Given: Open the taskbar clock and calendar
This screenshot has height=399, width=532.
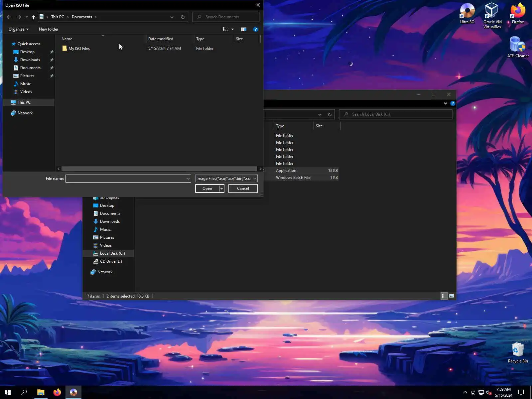Looking at the screenshot, I should tap(503, 392).
